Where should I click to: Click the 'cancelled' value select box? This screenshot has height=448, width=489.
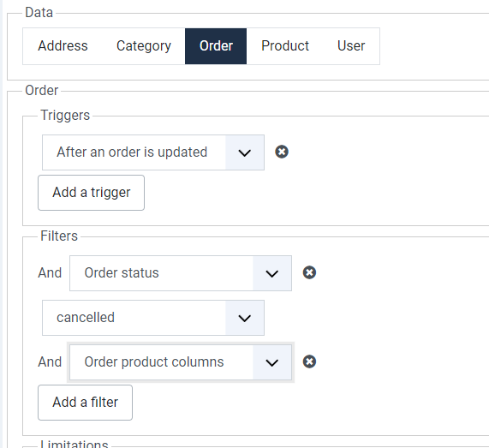tap(153, 318)
